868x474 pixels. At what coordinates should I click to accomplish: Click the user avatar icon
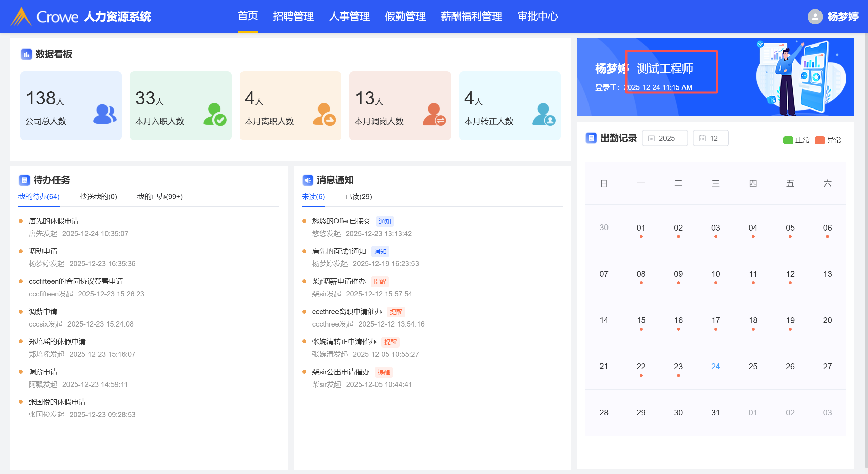(x=815, y=17)
